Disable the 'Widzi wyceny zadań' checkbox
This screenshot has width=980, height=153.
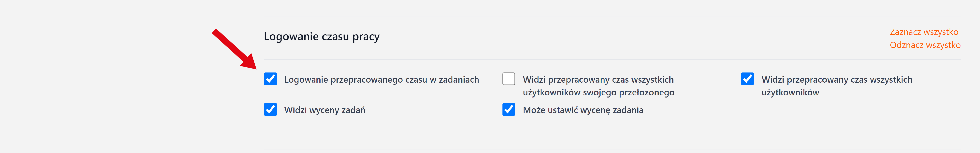pyautogui.click(x=270, y=110)
